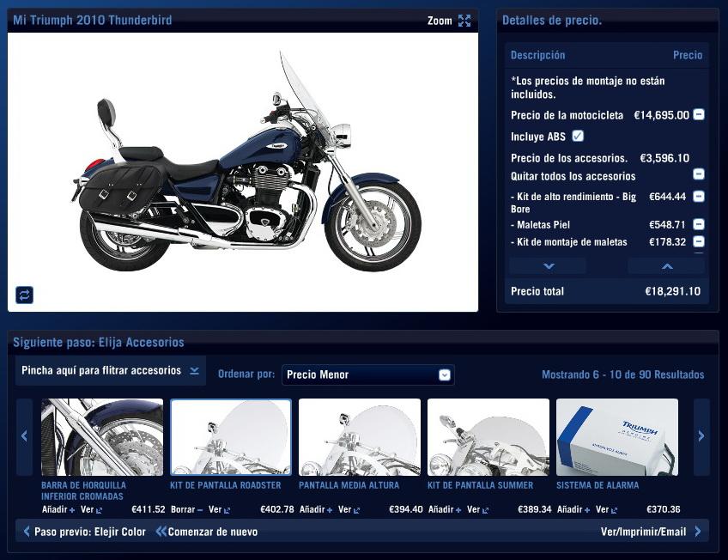728x560 pixels.
Task: Click the Zoom label above the motorcycle
Action: pos(440,21)
